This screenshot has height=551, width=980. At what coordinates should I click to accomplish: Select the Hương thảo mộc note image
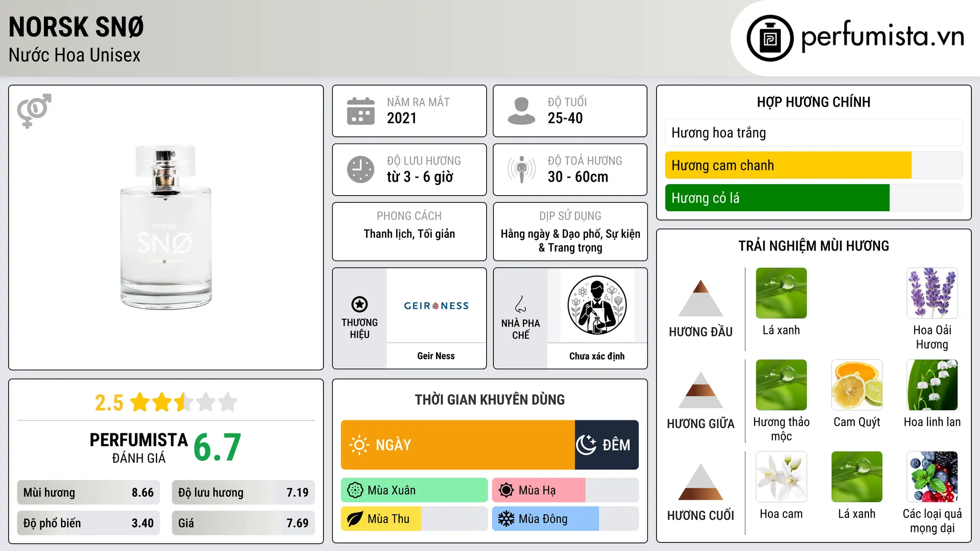[x=781, y=385]
